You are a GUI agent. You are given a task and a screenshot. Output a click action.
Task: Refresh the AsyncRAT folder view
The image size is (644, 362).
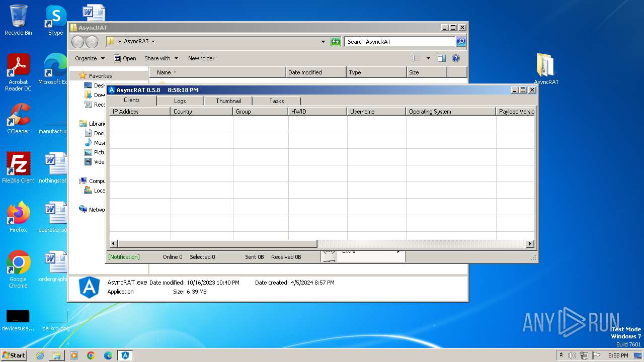click(x=336, y=42)
